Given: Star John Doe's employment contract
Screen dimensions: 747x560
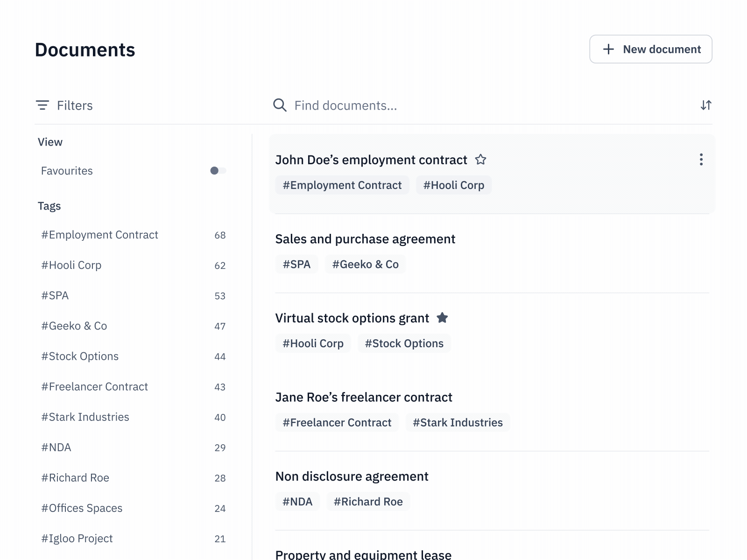Looking at the screenshot, I should click(480, 160).
